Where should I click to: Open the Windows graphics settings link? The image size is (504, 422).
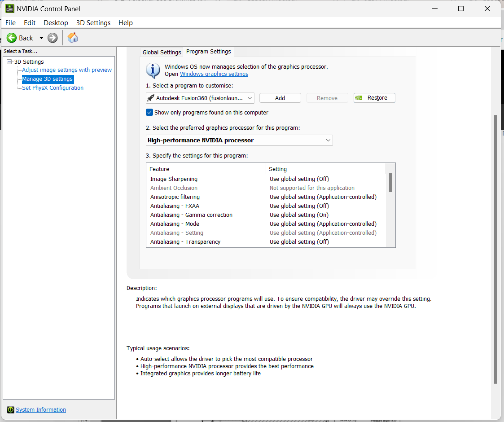pyautogui.click(x=214, y=74)
